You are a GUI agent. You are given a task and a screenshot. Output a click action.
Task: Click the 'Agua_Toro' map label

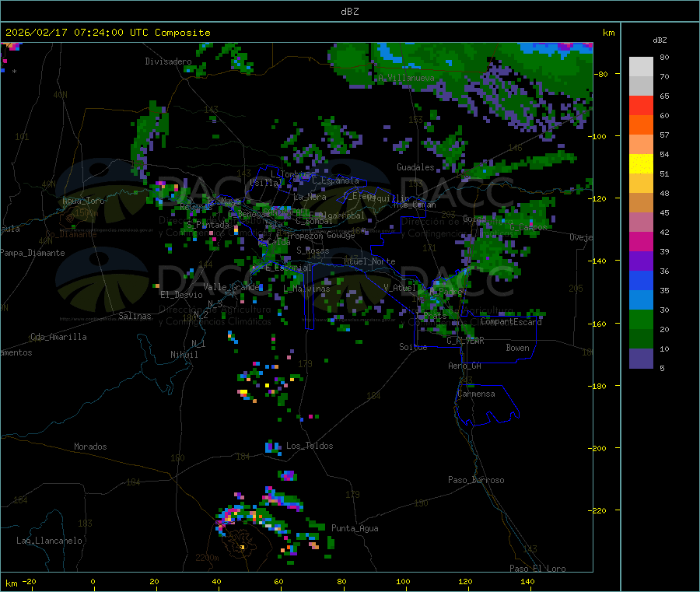tap(83, 201)
